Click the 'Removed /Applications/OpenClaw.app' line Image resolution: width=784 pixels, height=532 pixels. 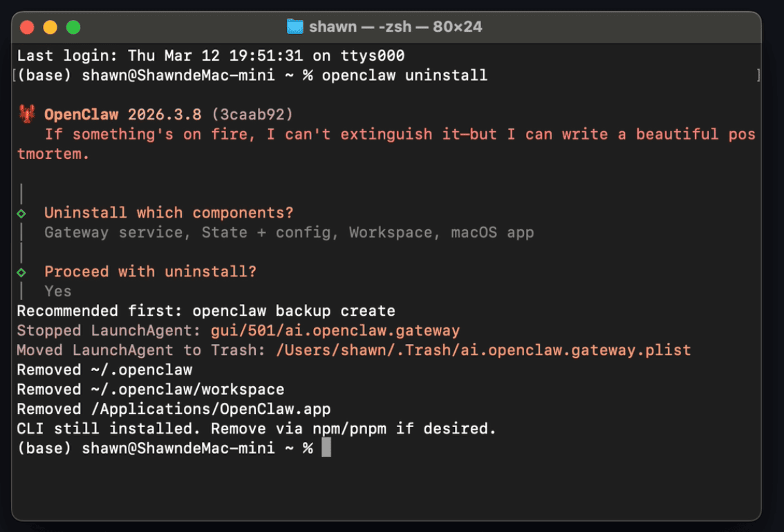173,408
